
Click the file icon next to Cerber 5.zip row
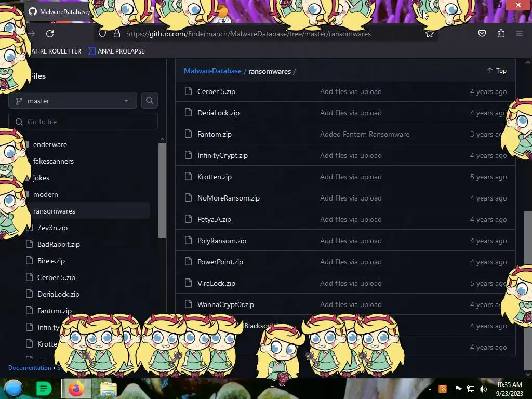pyautogui.click(x=188, y=91)
